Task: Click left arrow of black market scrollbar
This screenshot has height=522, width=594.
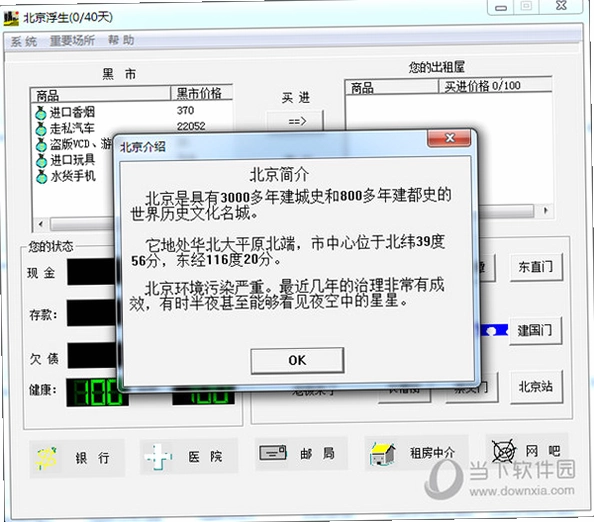Action: 41,224
